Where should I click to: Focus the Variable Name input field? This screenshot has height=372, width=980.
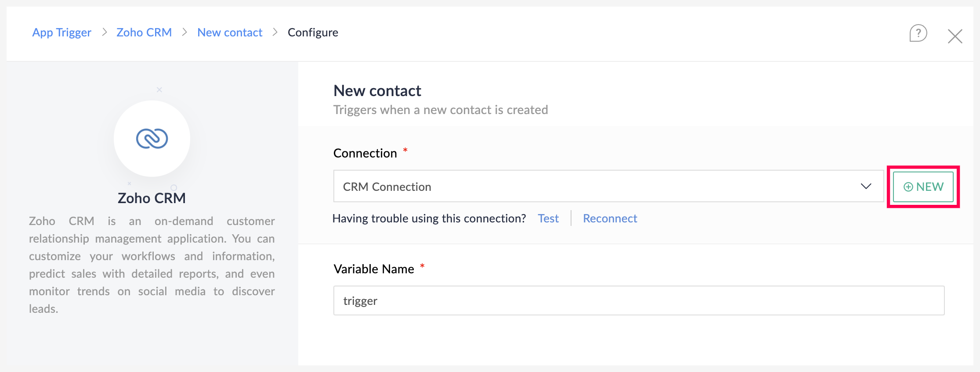point(639,301)
